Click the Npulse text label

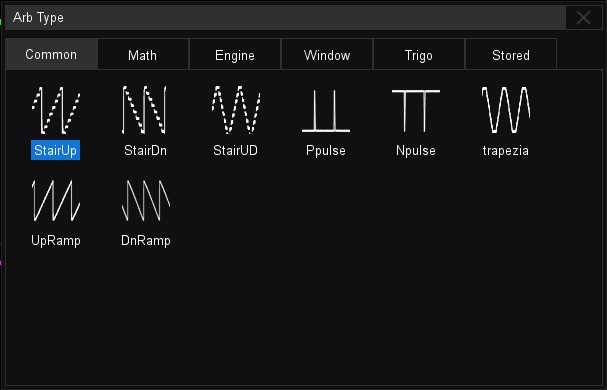pyautogui.click(x=416, y=150)
